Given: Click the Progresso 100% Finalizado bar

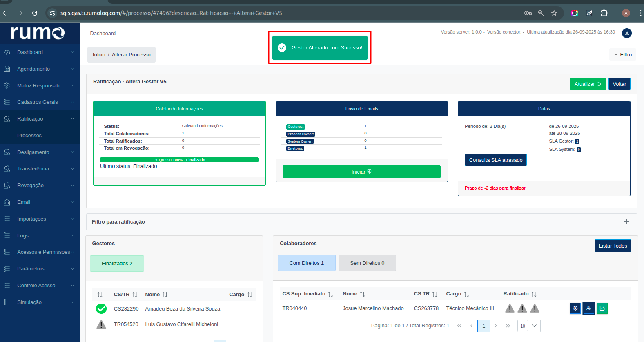Looking at the screenshot, I should point(179,160).
